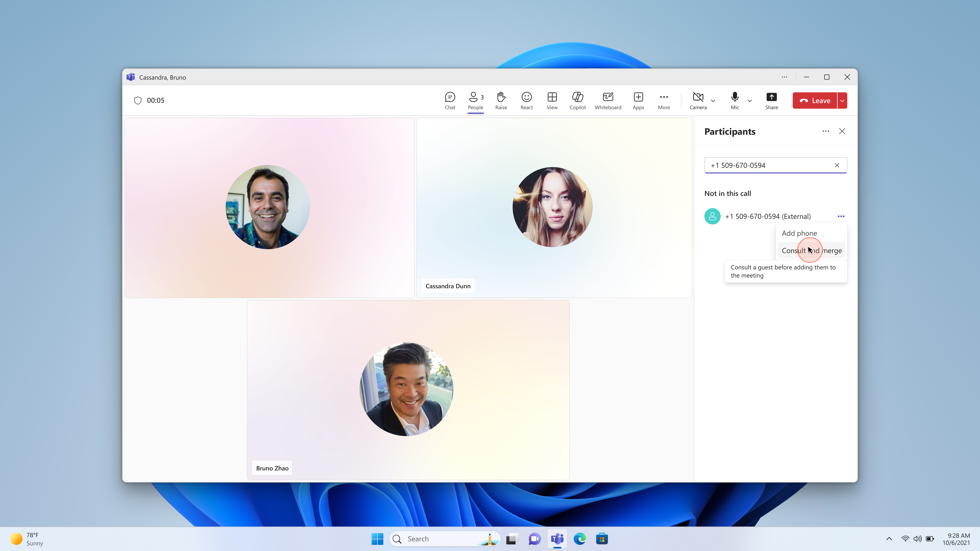Viewport: 980px width, 551px height.
Task: Open Microsoft Store from taskbar
Action: pos(602,539)
